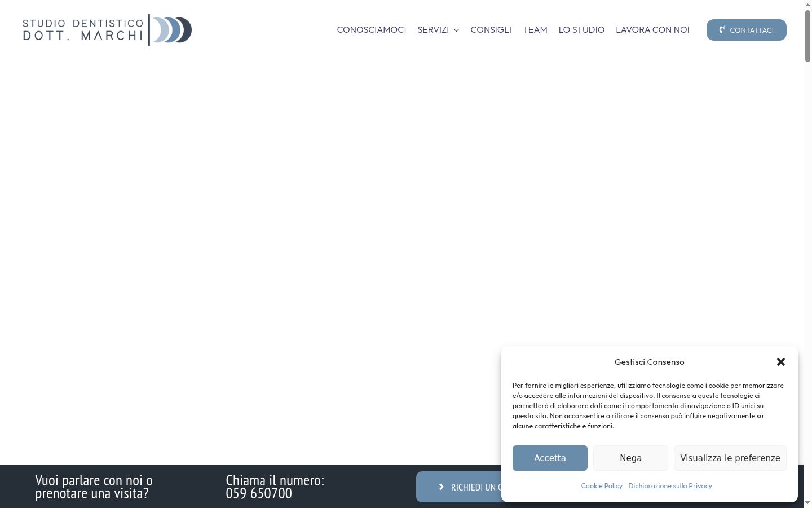Screen dimensions: 812x508
Task: Click the scrollbar up arrow
Action: pyautogui.click(x=807, y=5)
